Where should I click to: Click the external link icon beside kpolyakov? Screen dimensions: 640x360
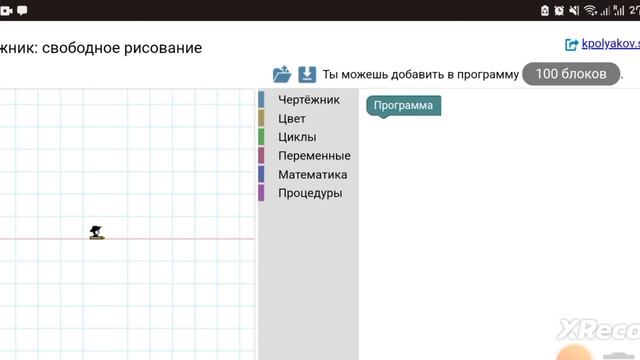coord(571,44)
